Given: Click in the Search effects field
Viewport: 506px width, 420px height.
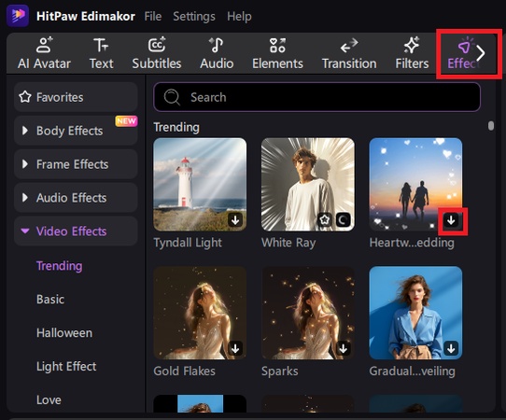Looking at the screenshot, I should coord(316,97).
